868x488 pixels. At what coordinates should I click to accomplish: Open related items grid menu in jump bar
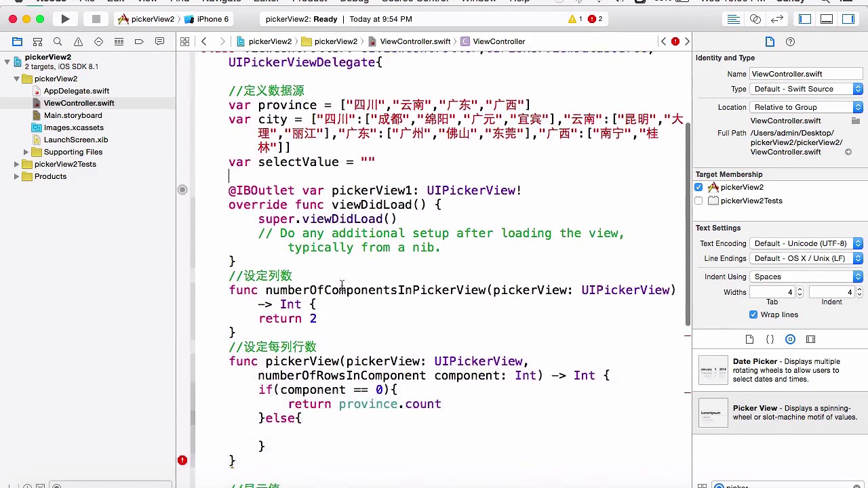pos(184,41)
